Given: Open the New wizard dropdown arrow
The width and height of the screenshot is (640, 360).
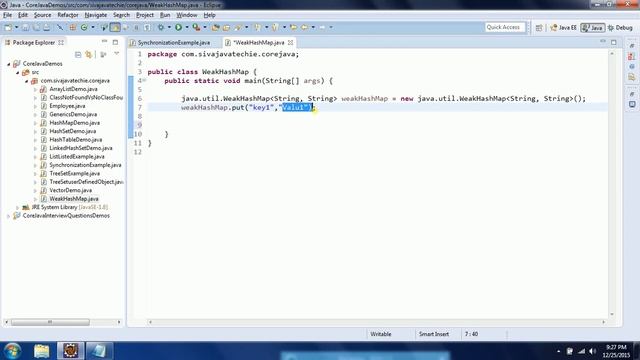Looking at the screenshot, I should point(17,27).
